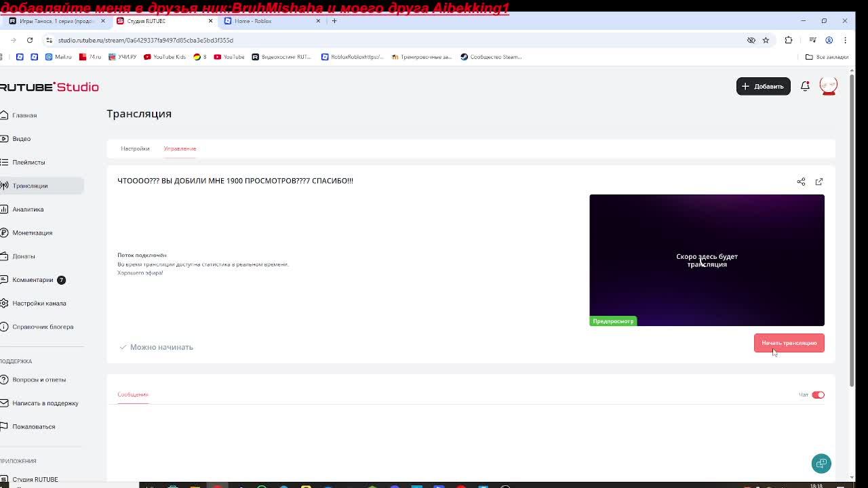Screen dimensions: 868x488
Task: Click the share stream icon
Action: coord(801,182)
